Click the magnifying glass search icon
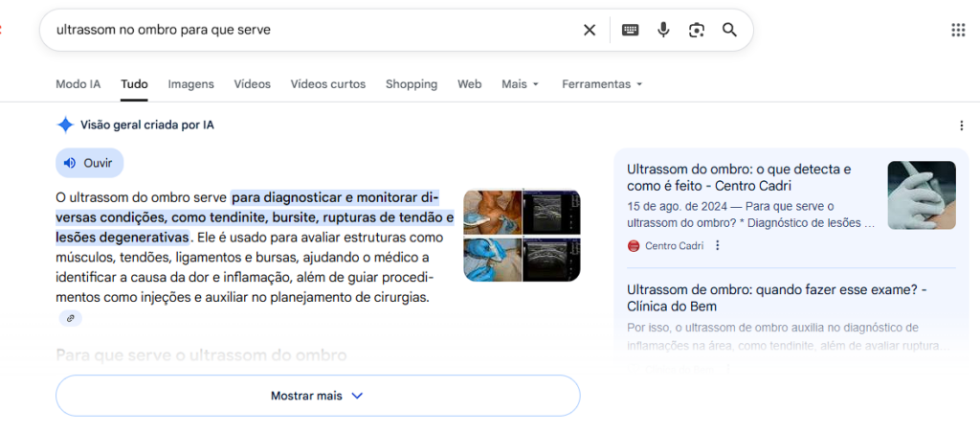This screenshot has height=433, width=980. click(x=729, y=30)
